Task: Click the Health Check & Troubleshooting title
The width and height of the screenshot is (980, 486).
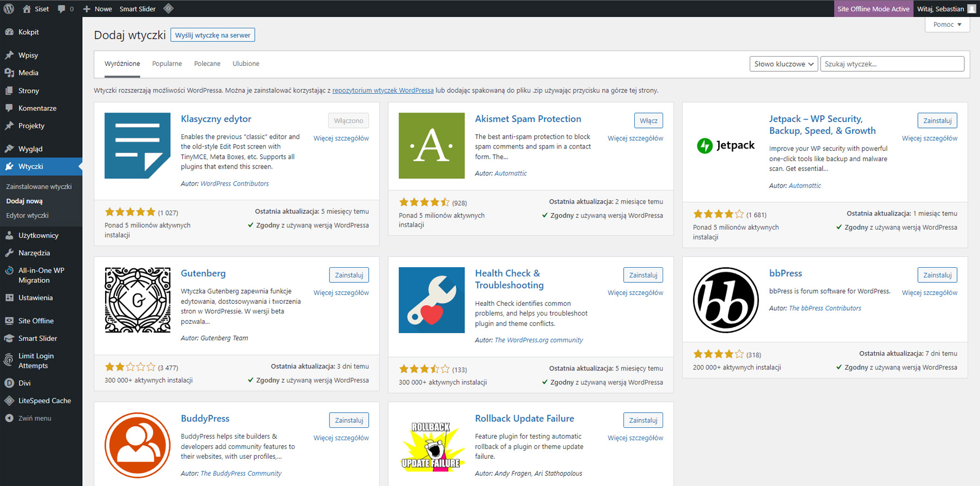Action: tap(509, 279)
